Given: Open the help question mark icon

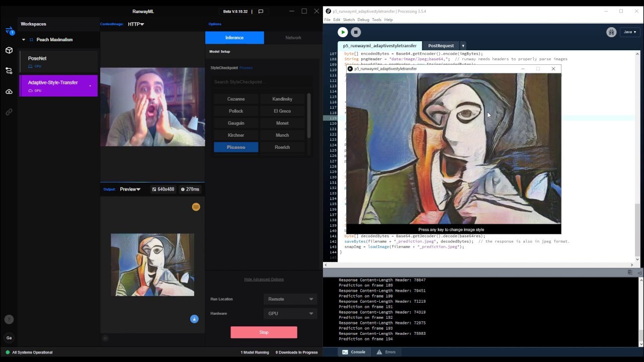Looking at the screenshot, I should pos(9,319).
